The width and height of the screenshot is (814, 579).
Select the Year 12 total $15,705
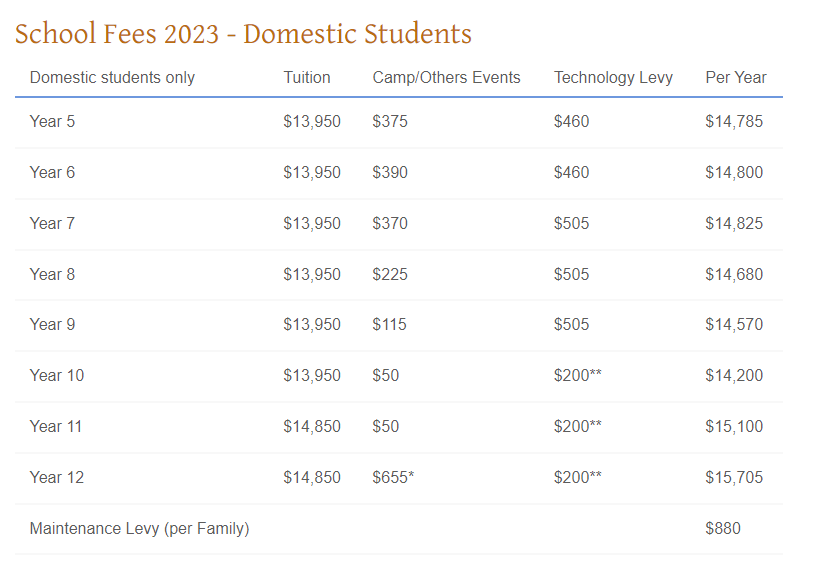tap(734, 477)
